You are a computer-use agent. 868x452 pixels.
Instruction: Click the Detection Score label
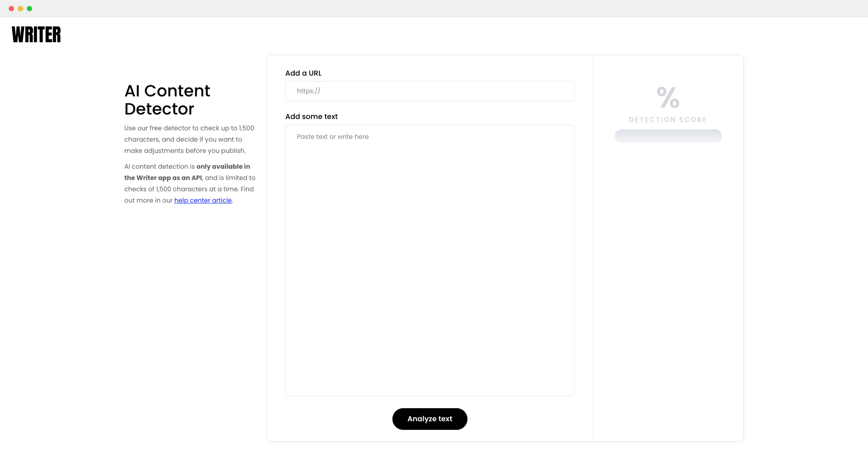pos(668,119)
